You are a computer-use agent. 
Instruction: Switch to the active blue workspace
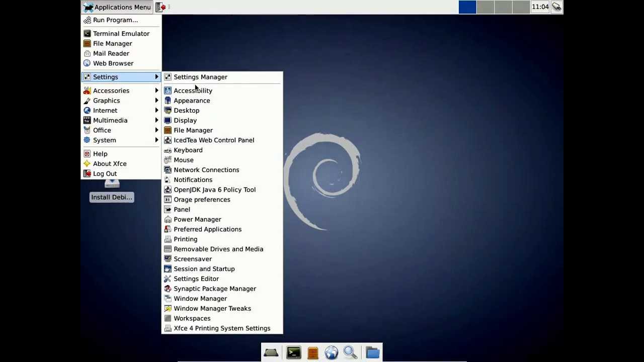(x=467, y=7)
